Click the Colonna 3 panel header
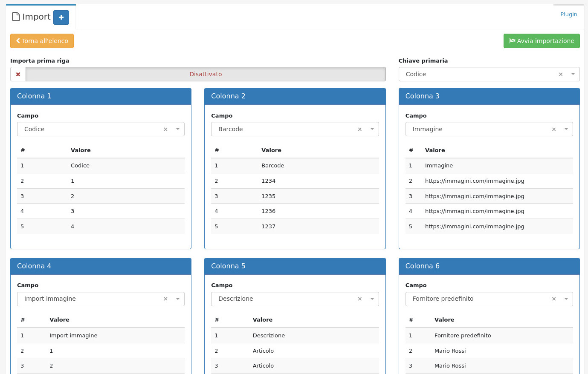 click(489, 96)
